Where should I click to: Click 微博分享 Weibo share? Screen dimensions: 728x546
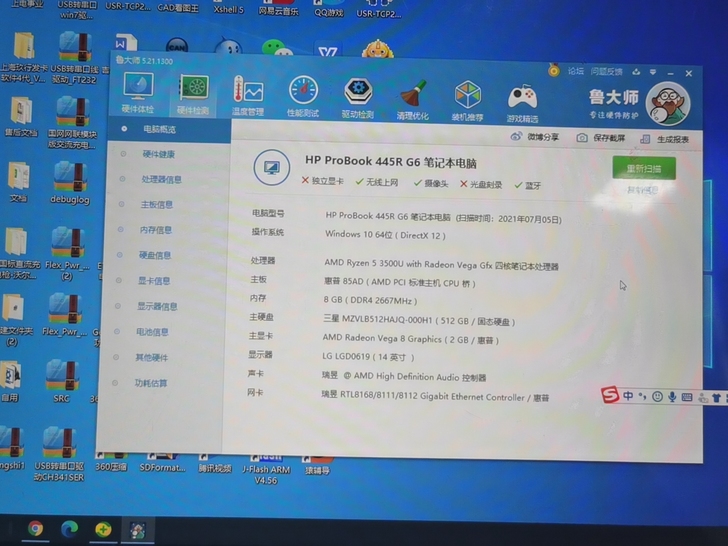[x=535, y=137]
